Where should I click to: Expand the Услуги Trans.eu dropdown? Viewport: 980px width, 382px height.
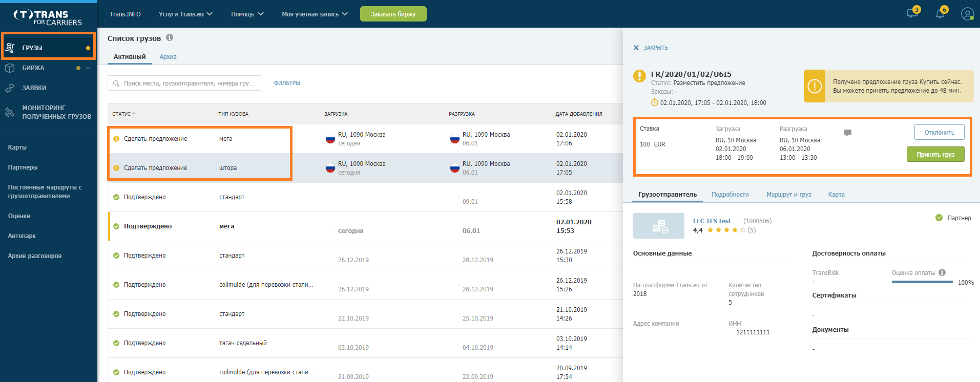tap(185, 14)
